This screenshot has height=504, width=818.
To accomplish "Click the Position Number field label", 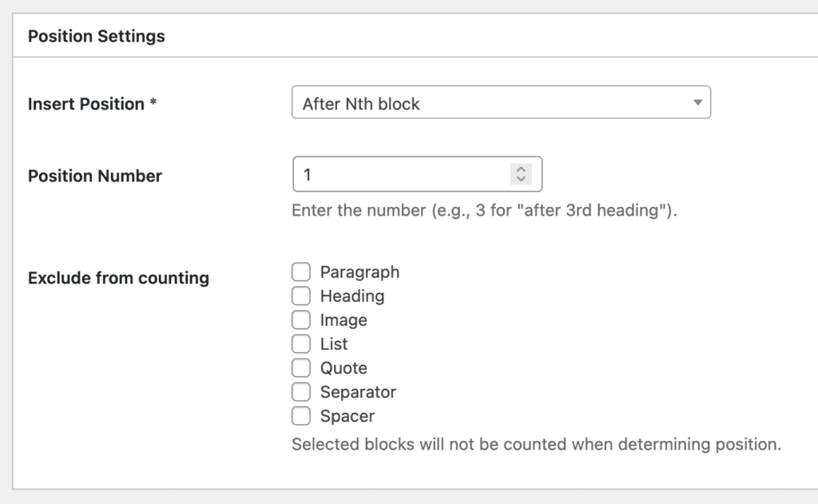I will point(95,177).
